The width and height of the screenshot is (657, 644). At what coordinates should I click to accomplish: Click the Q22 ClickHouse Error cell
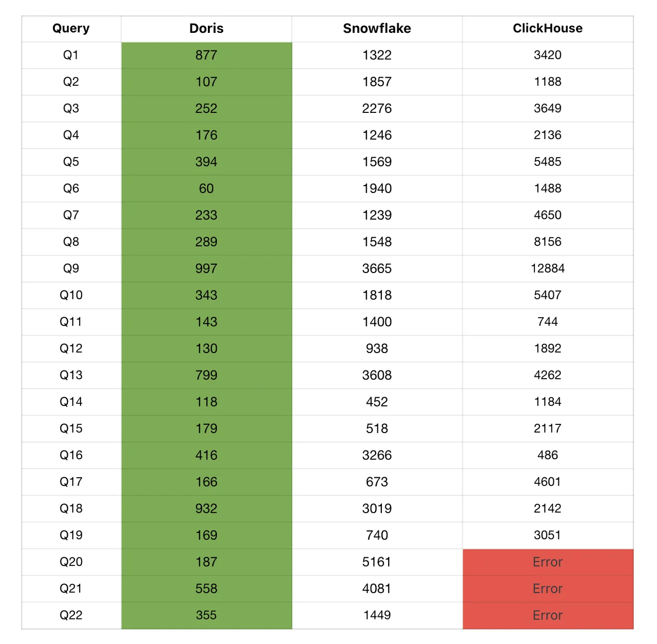point(547,616)
